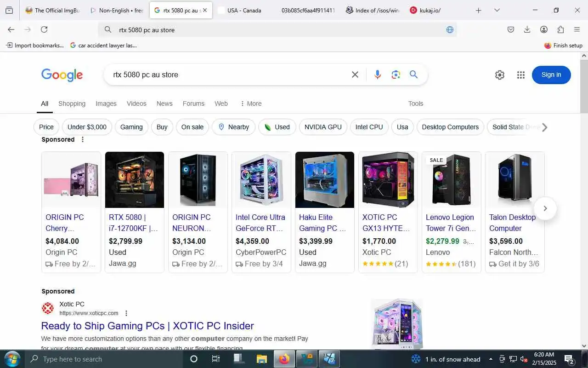The width and height of the screenshot is (588, 368).
Task: Switch to the News results tab
Action: (x=164, y=103)
